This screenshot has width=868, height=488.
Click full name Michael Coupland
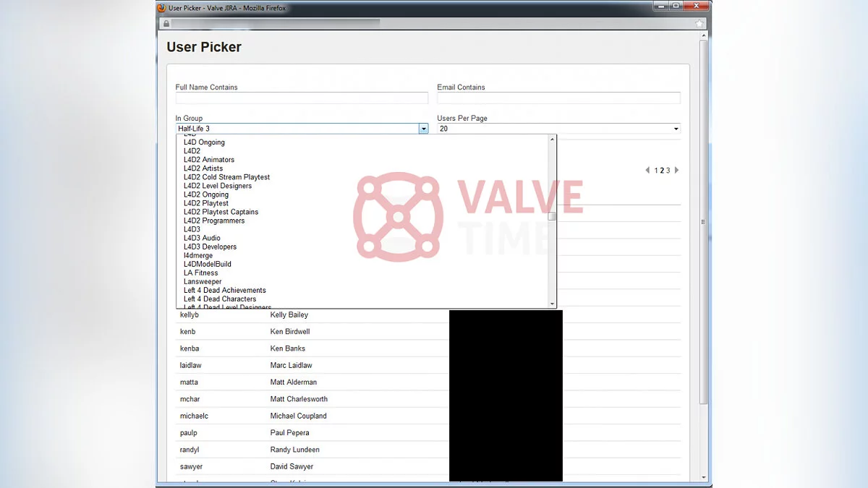(x=299, y=416)
